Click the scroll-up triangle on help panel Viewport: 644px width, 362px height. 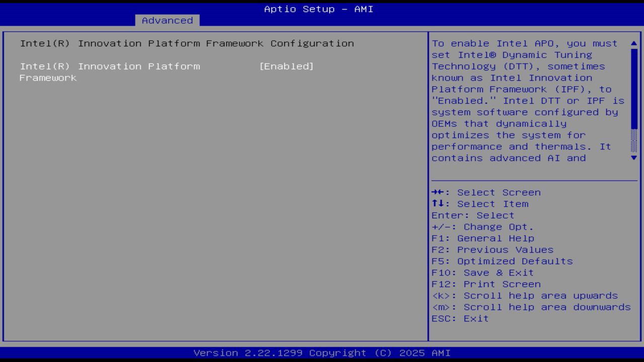click(633, 43)
